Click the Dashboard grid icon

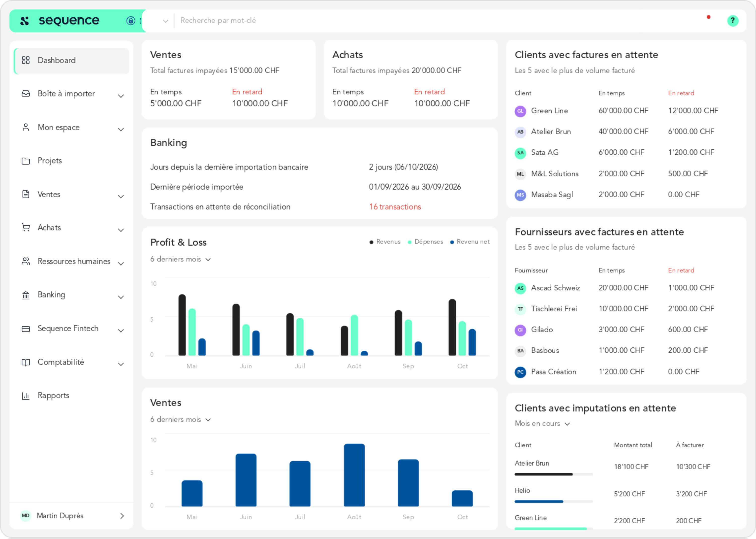pyautogui.click(x=26, y=60)
